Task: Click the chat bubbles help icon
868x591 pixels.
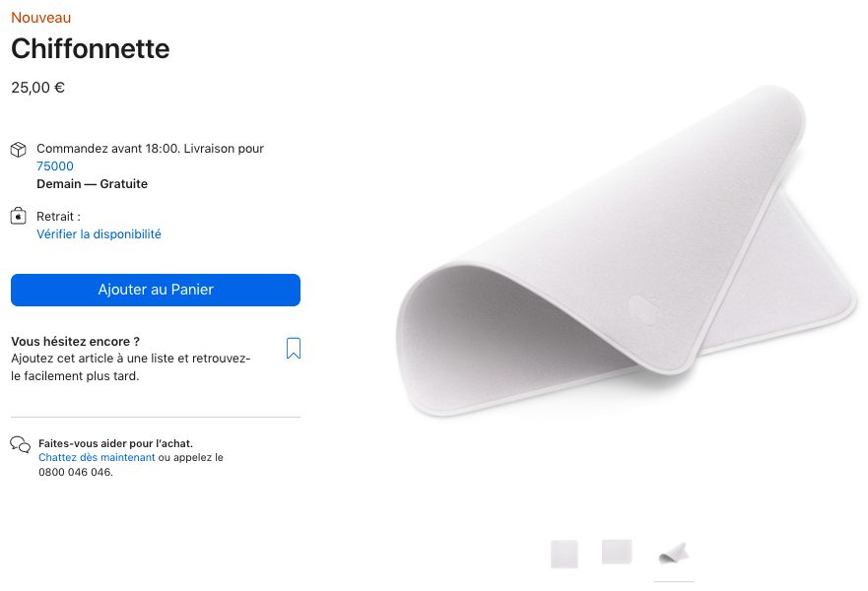Action: coord(20,444)
